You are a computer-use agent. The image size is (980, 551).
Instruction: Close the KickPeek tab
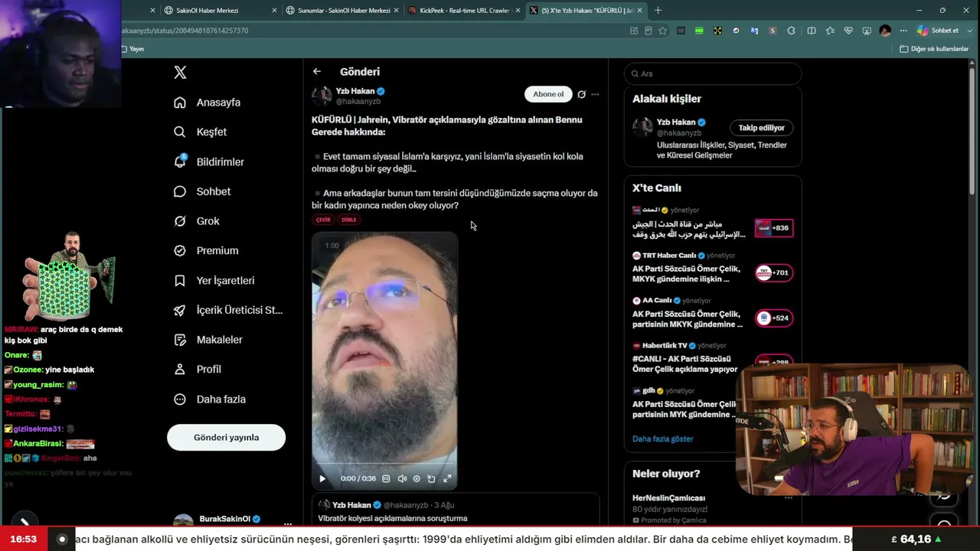coord(518,11)
